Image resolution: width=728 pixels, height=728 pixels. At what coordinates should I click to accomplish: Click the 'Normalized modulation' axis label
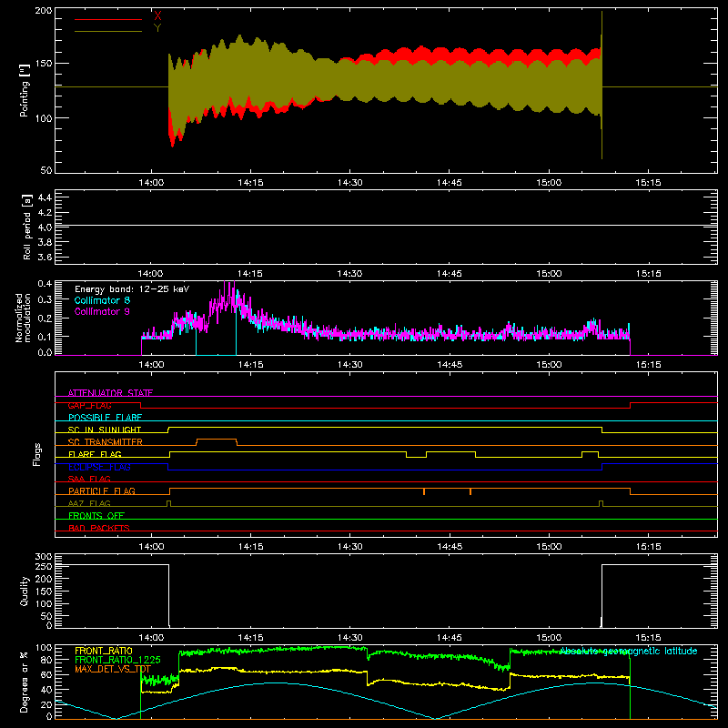(x=23, y=318)
